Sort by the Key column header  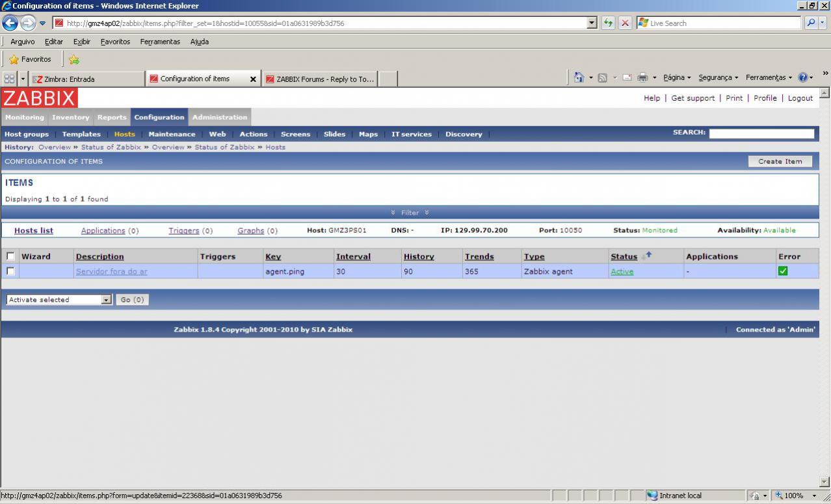[x=273, y=257]
